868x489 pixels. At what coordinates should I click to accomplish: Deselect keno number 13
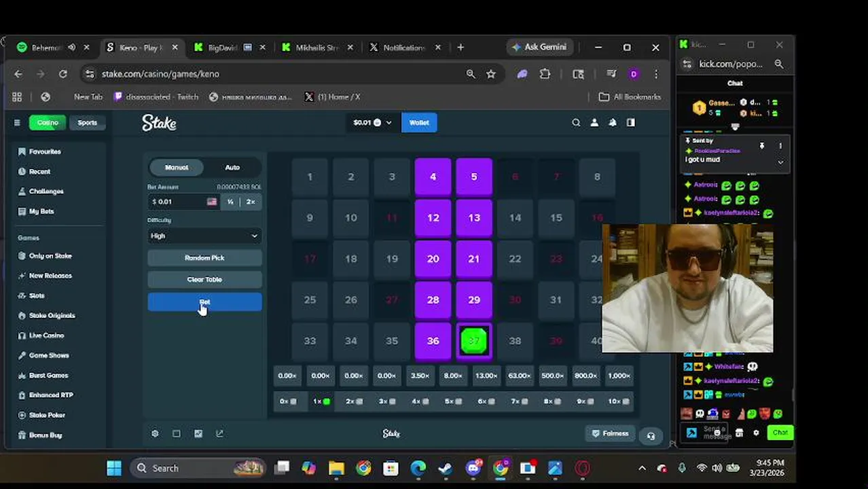[x=474, y=218]
